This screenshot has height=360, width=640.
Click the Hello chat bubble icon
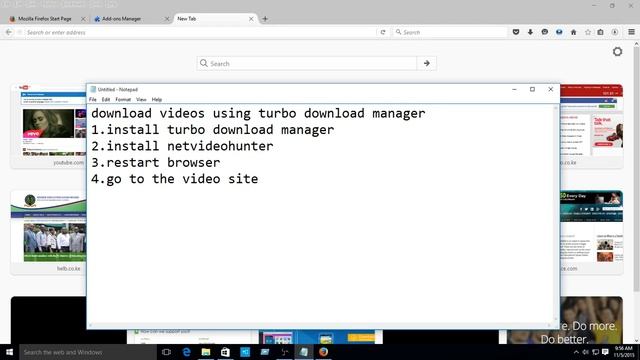pos(544,32)
